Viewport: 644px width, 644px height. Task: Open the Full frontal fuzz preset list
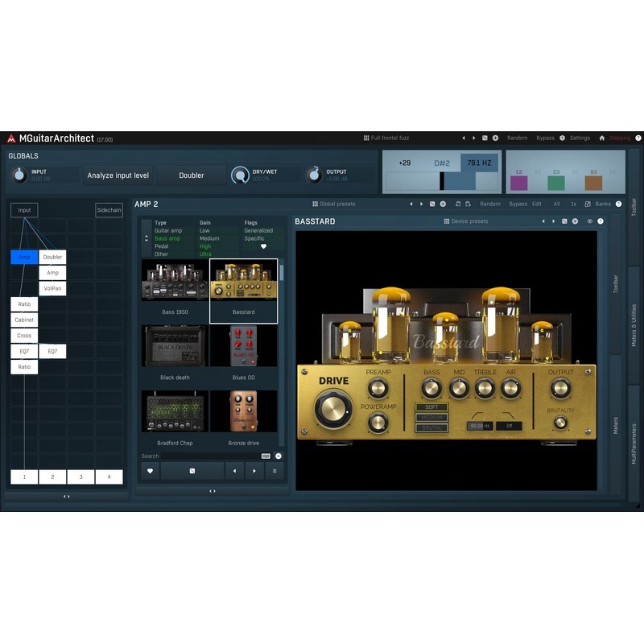386,138
